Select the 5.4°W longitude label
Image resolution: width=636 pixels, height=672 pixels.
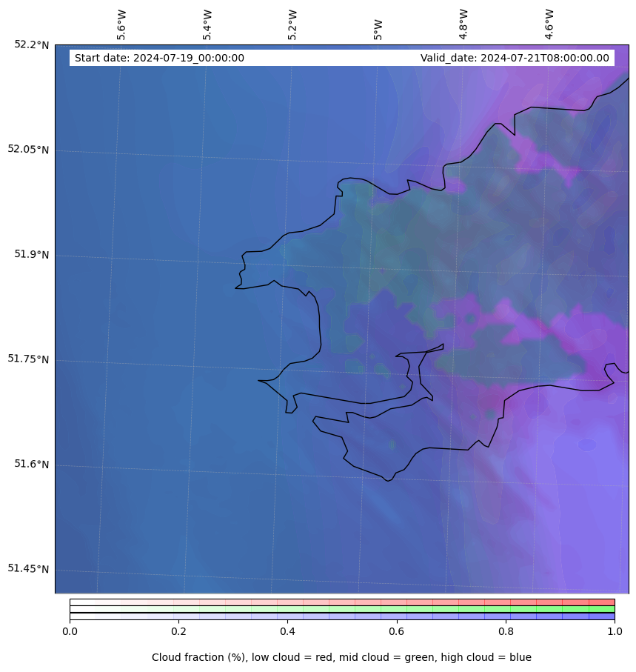207,24
